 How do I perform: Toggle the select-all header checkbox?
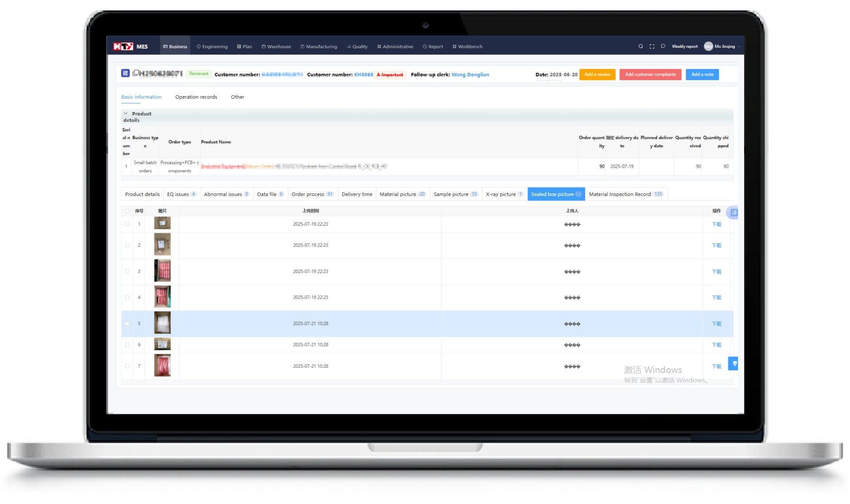point(127,211)
